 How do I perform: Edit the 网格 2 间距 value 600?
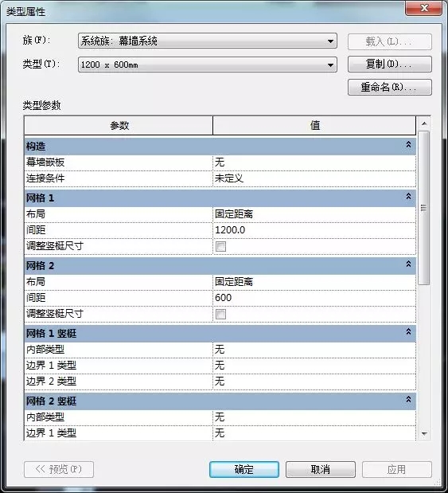314,298
